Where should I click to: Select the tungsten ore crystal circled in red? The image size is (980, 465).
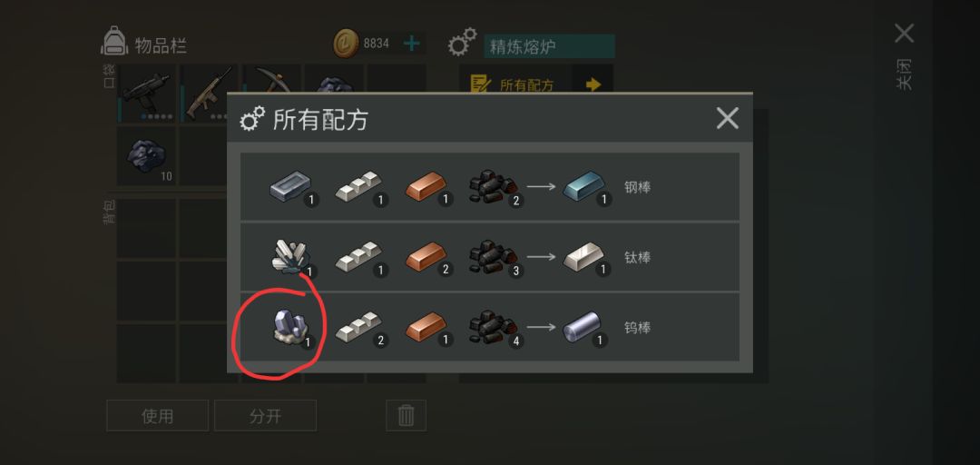[x=289, y=327]
